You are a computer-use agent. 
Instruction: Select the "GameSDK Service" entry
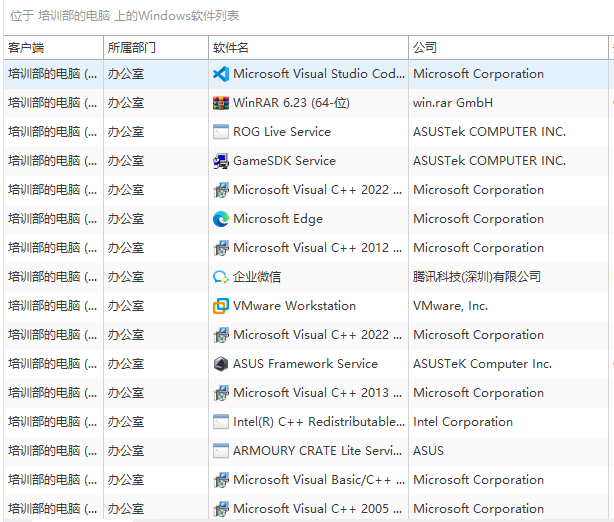click(284, 161)
